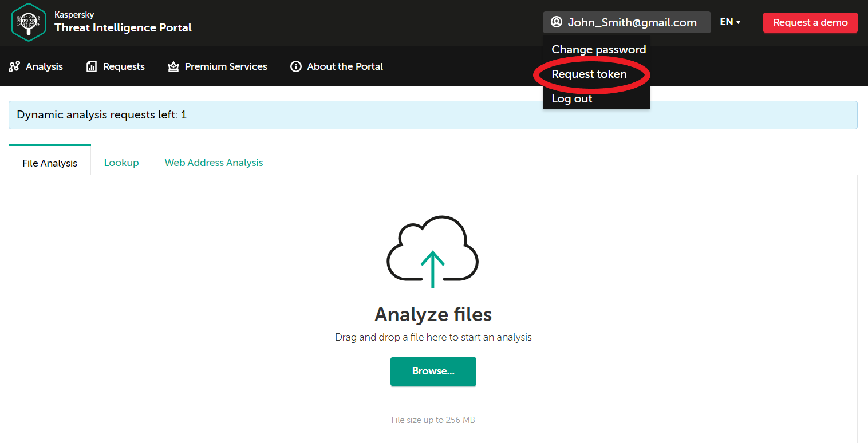Click the red Request a demo button
Screen dimensions: 868x443
click(810, 22)
